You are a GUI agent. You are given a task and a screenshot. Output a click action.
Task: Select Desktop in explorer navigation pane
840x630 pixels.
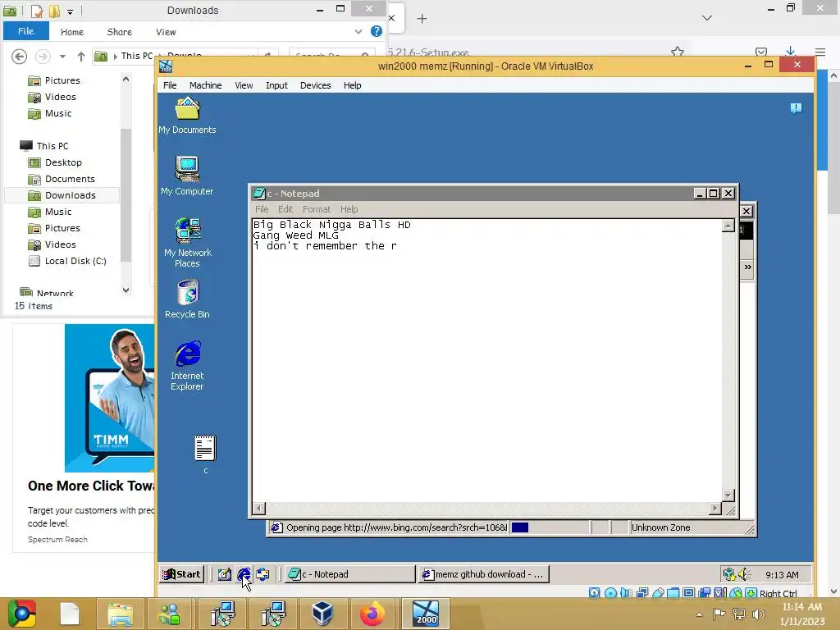click(62, 162)
